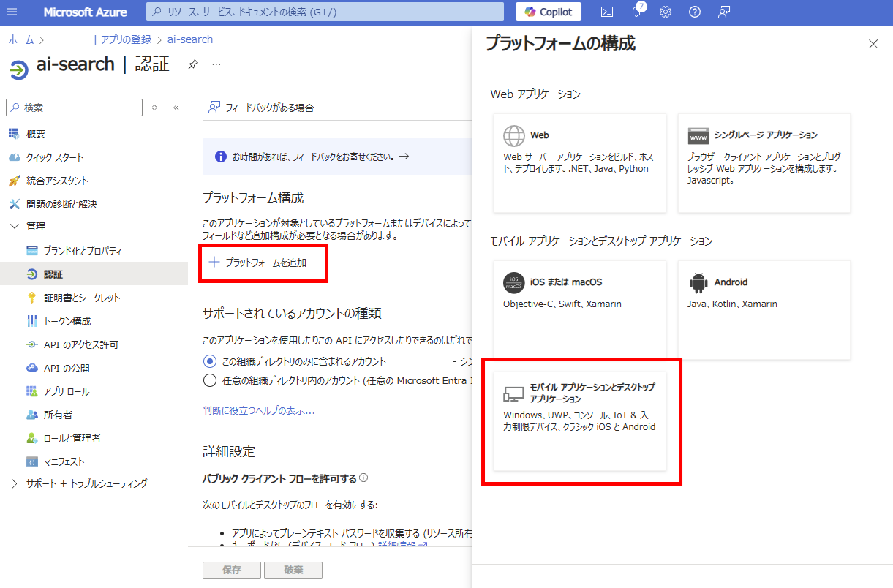
Task: Click the 保存 button
Action: [x=231, y=570]
